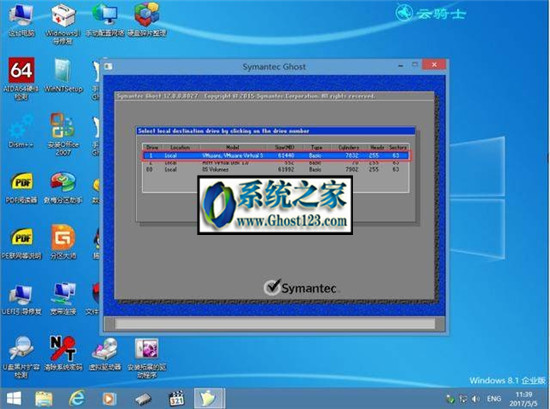Launch the WinNTSetup desktop icon

(x=63, y=75)
